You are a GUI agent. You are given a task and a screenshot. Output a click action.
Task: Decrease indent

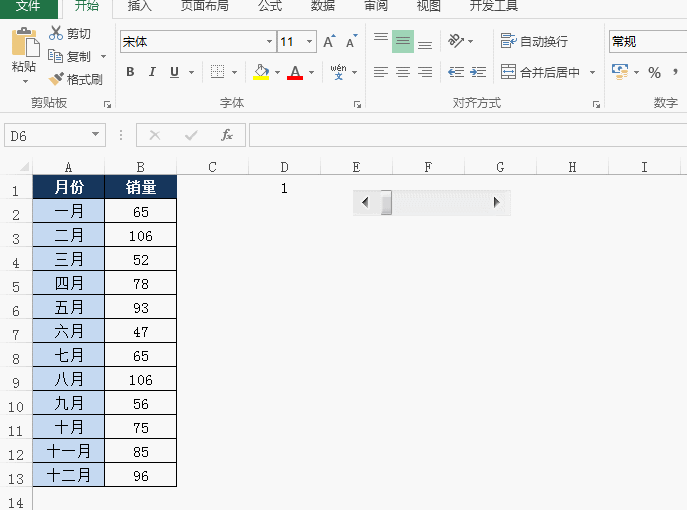pyautogui.click(x=456, y=72)
